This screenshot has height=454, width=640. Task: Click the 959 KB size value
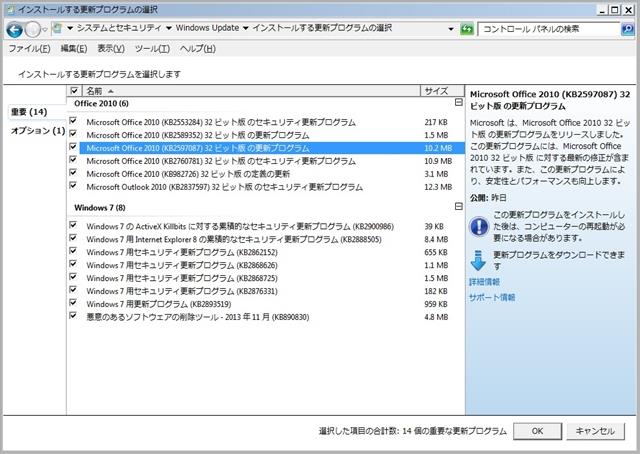436,304
